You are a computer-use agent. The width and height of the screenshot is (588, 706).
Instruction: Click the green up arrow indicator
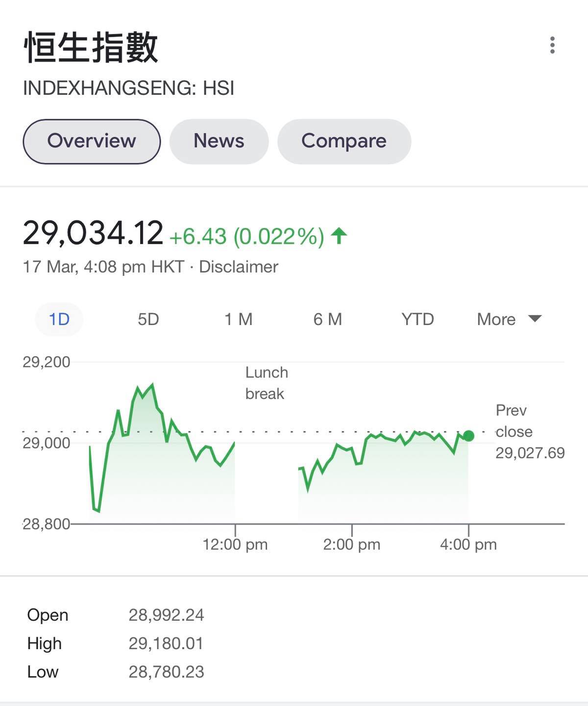pos(339,235)
